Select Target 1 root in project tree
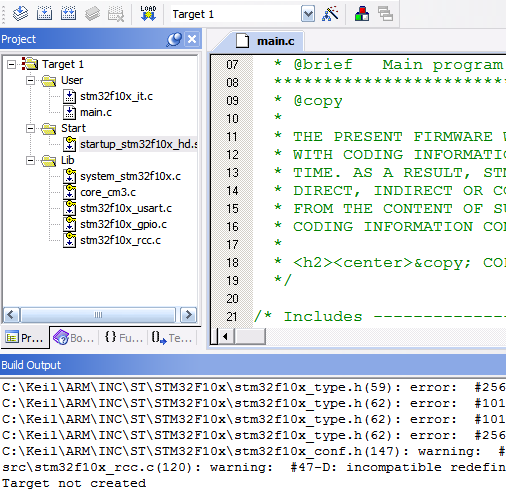 [63, 64]
